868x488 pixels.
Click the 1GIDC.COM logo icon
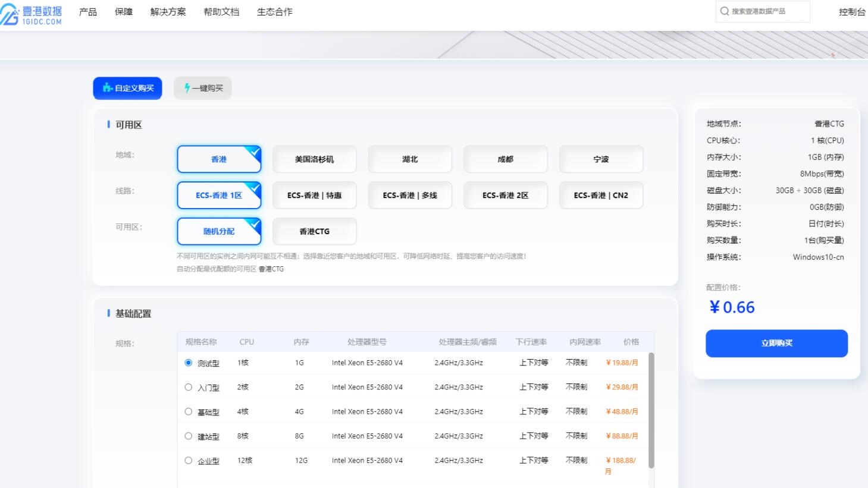coord(10,14)
